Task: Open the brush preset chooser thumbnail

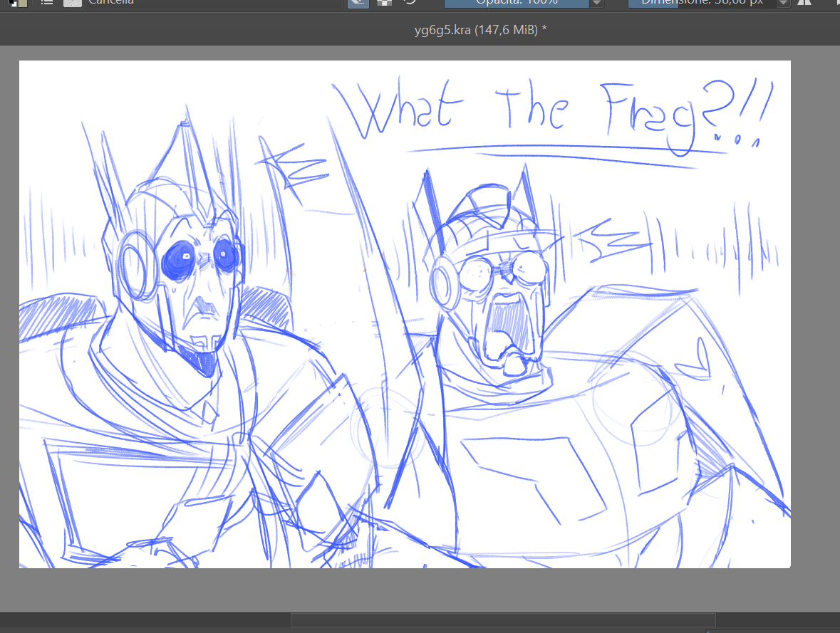Action: pos(72,3)
